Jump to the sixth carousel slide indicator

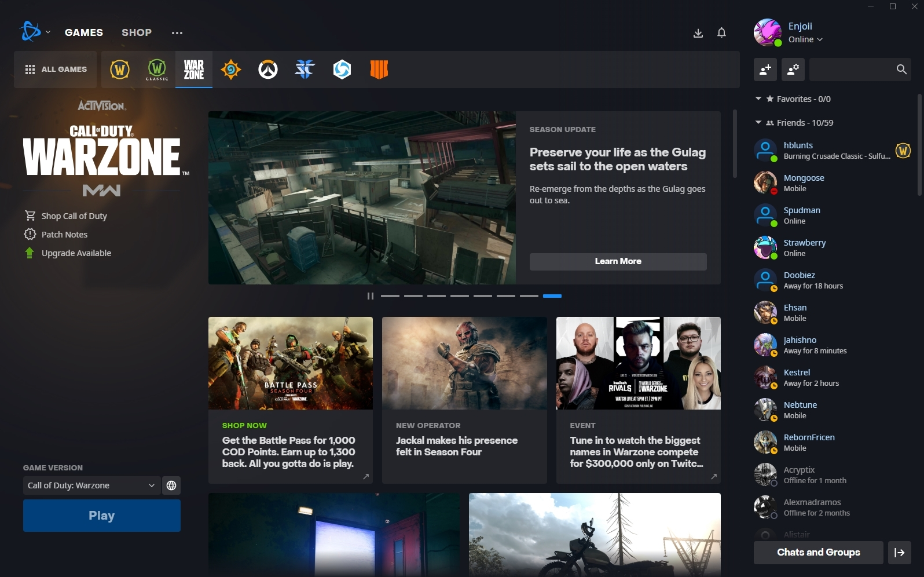coord(506,296)
